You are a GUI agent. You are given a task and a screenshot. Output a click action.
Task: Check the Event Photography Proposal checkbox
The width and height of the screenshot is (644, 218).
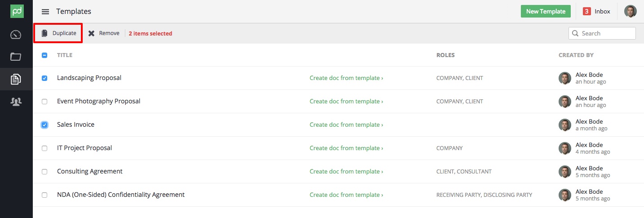(44, 102)
